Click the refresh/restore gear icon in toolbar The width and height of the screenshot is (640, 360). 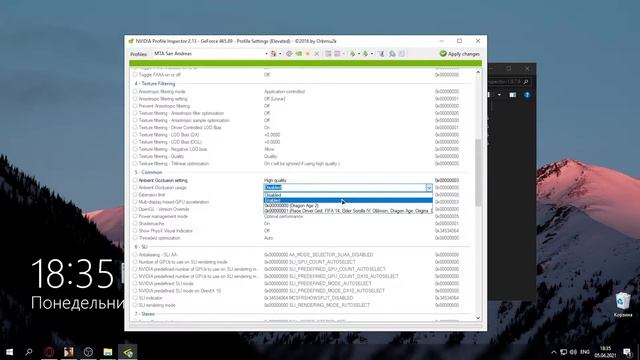pos(289,53)
